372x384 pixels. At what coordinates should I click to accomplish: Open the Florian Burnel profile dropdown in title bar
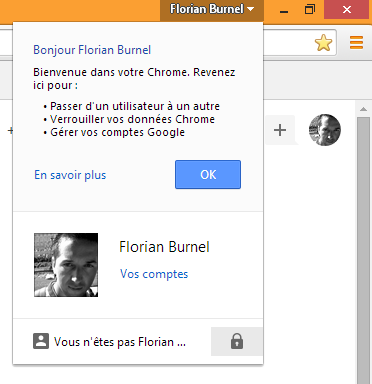[x=212, y=10]
